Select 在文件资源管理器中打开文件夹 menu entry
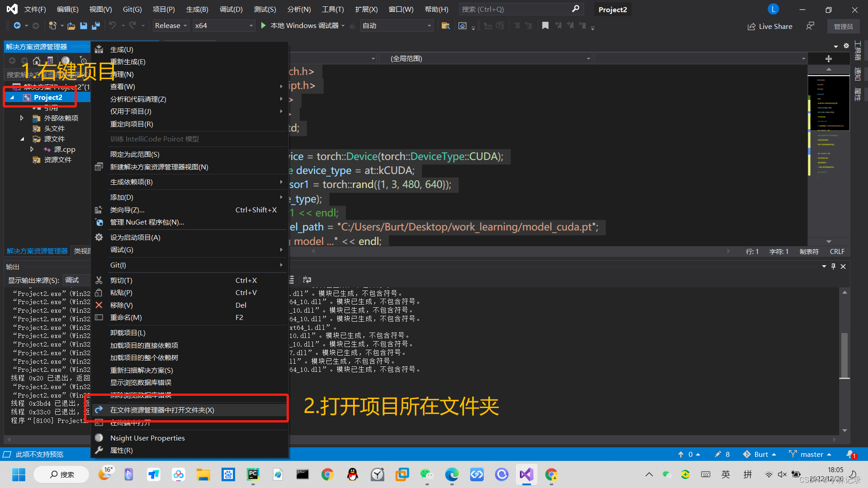Viewport: 868px width, 488px height. tap(162, 410)
